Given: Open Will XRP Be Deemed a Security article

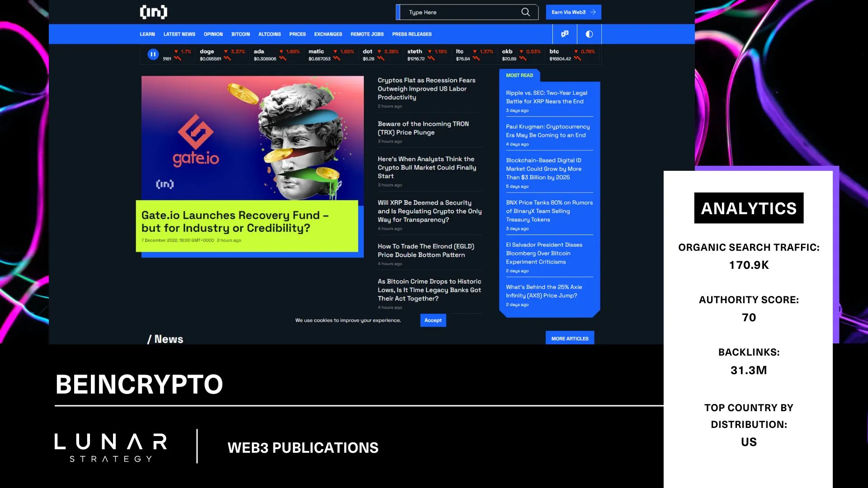Looking at the screenshot, I should pos(430,211).
